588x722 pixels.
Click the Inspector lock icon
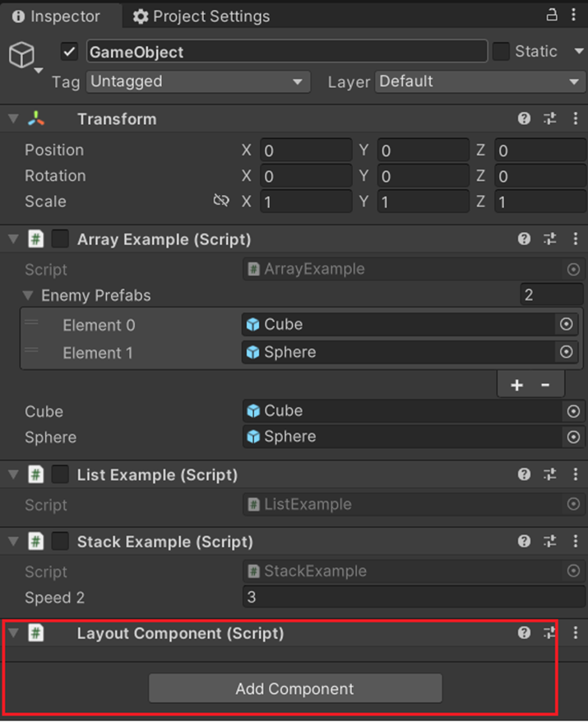click(x=552, y=15)
